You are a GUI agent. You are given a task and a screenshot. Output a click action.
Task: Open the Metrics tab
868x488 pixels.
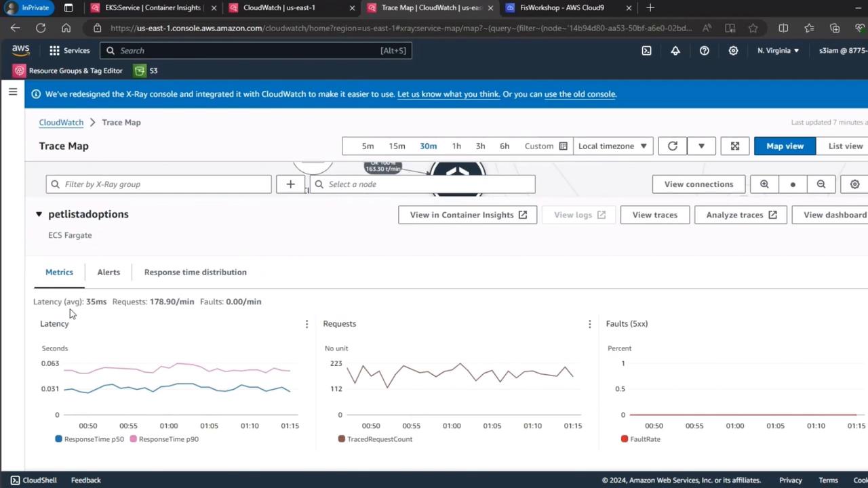coord(59,272)
